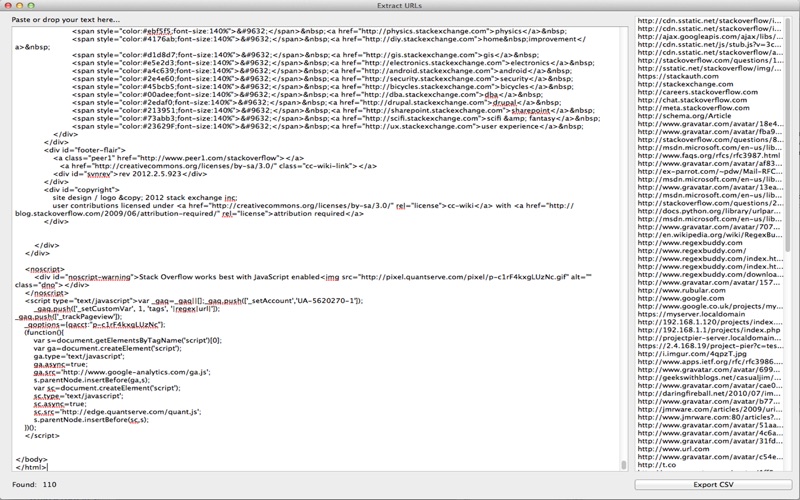Close the Extract URLs window
This screenshot has width=800, height=500.
click(x=8, y=5)
